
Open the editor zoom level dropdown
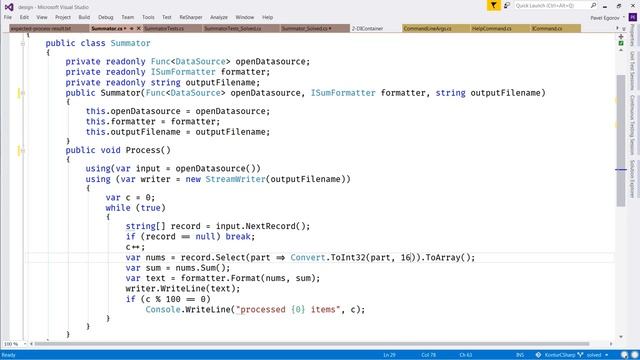(x=24, y=344)
